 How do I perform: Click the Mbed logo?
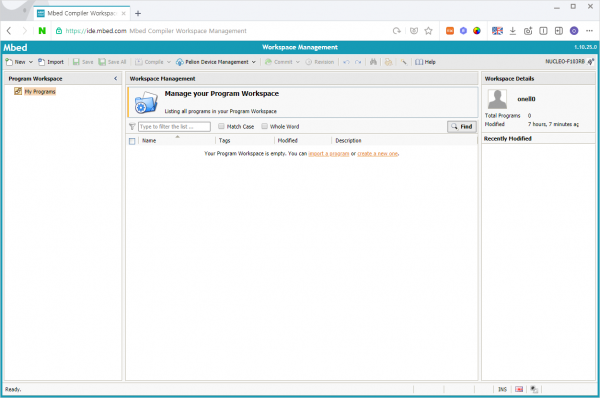click(15, 47)
